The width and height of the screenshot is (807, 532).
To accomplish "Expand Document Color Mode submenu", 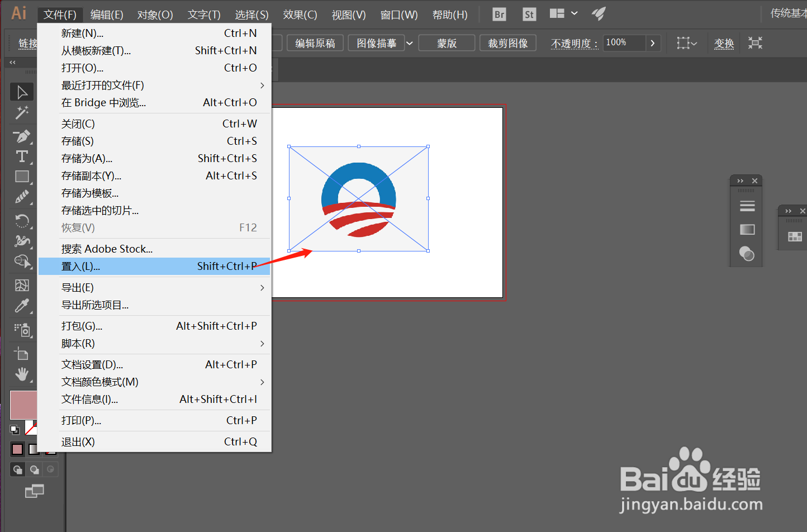I will tap(262, 382).
